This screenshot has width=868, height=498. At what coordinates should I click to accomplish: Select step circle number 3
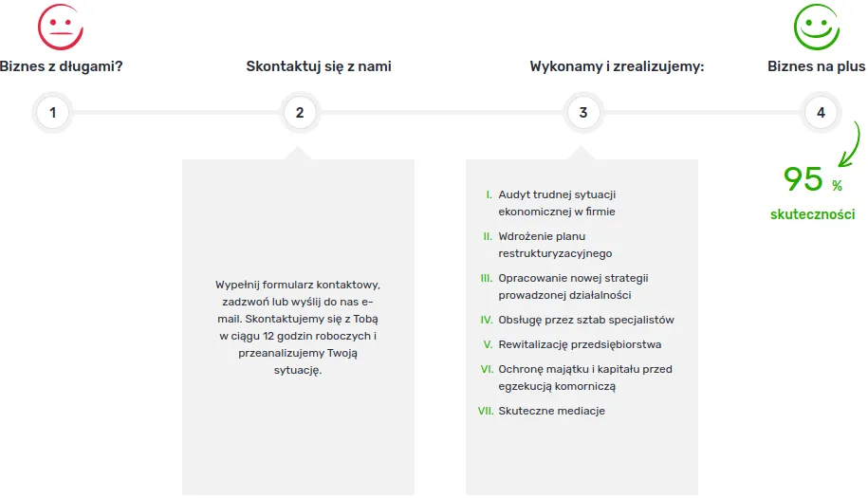click(x=582, y=113)
